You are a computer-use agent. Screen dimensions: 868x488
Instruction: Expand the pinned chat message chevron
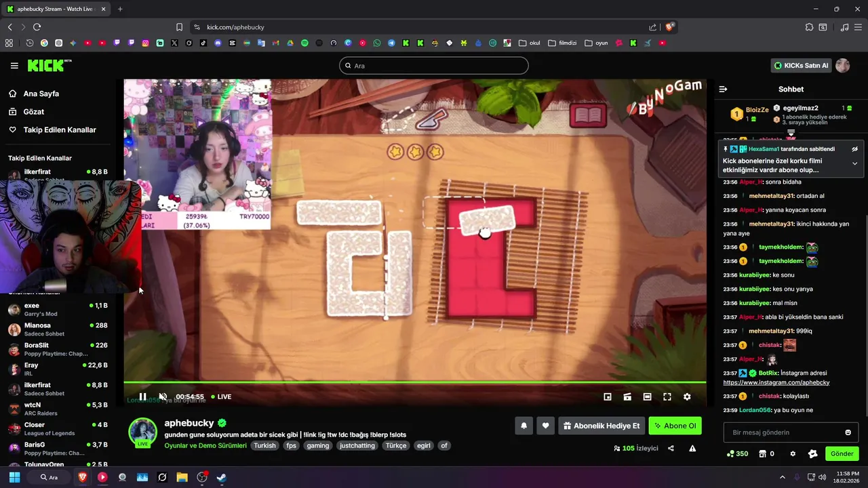coord(854,163)
